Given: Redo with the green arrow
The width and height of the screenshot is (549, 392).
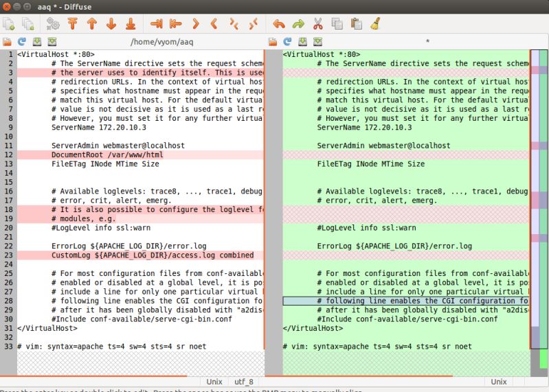Looking at the screenshot, I should click(x=298, y=24).
